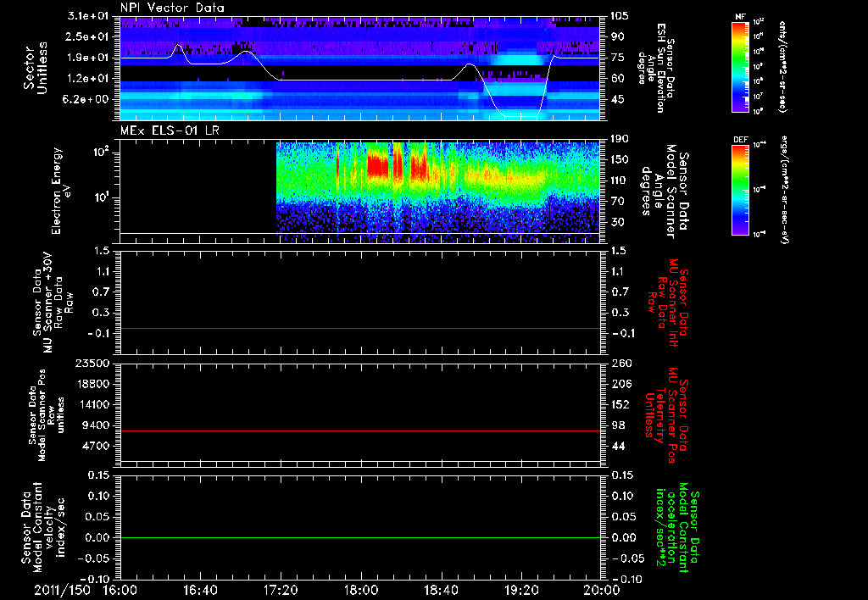Click the red 'MU Scanner Inh Raw Data' label
Screen dimensions: 868x600
tap(667, 303)
